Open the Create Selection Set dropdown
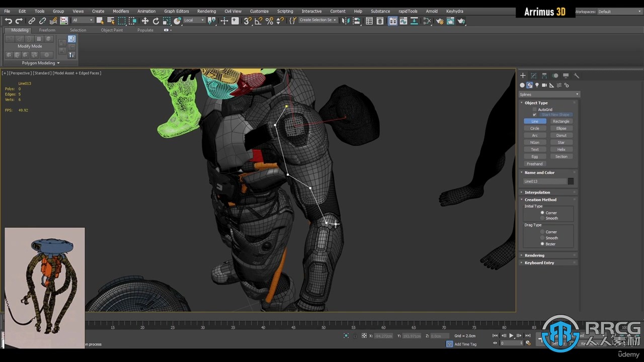 pyautogui.click(x=318, y=20)
